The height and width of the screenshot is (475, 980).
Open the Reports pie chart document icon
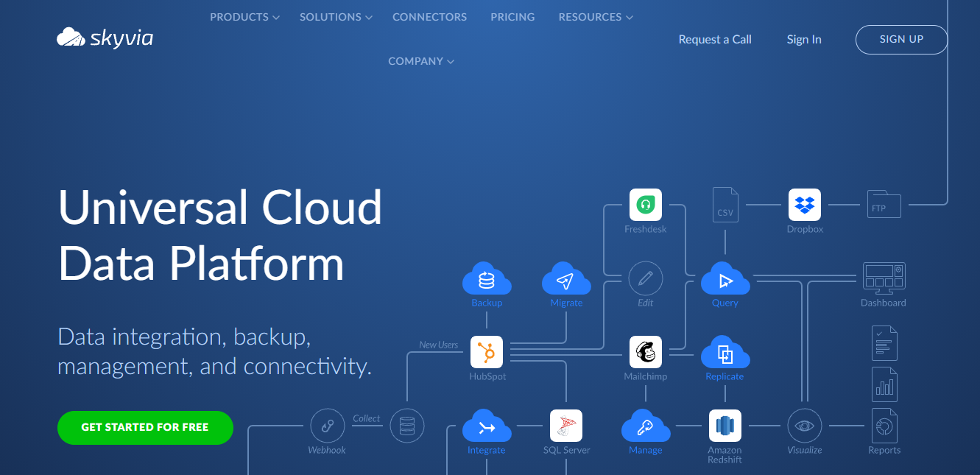click(884, 426)
